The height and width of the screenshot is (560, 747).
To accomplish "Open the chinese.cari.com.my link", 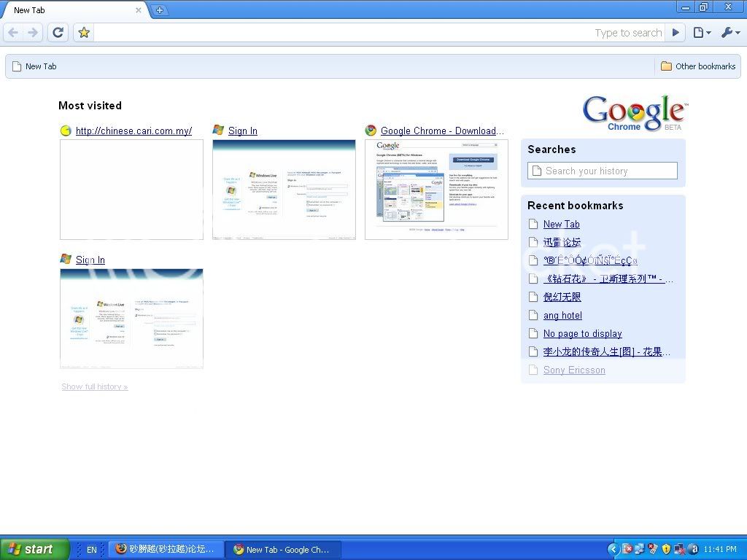I will (x=133, y=131).
